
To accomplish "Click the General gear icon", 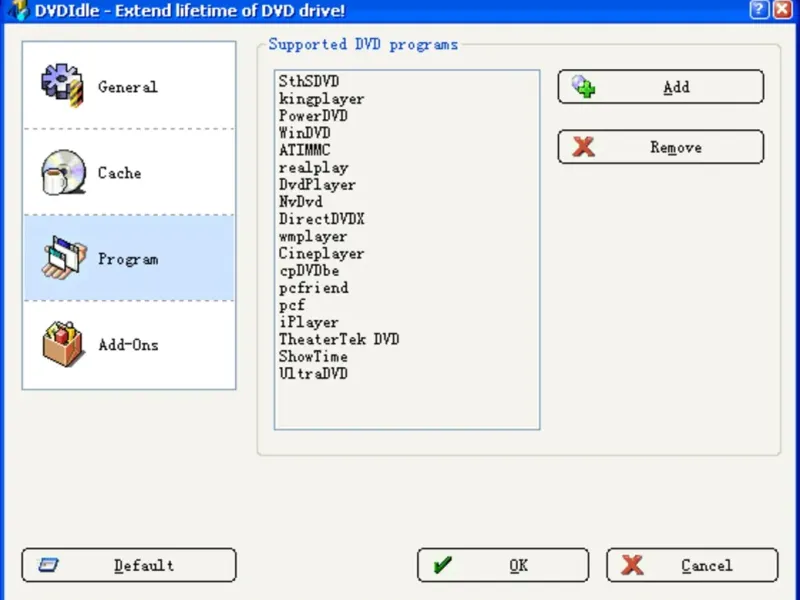I will tap(62, 85).
